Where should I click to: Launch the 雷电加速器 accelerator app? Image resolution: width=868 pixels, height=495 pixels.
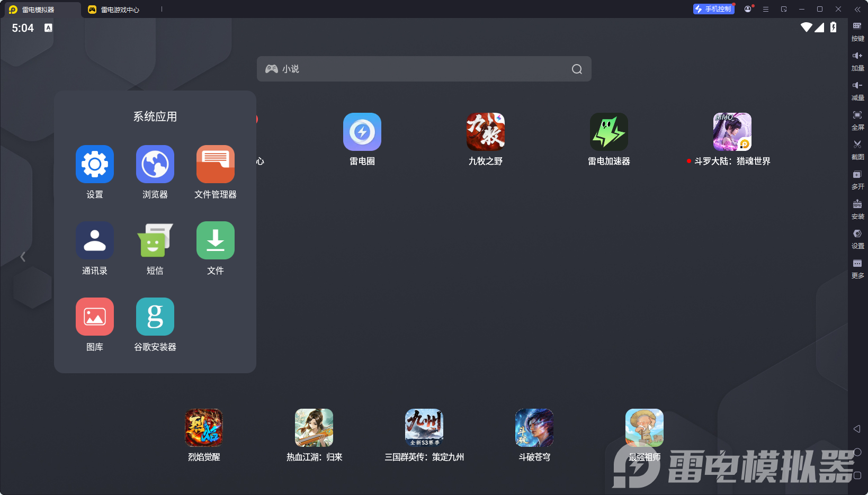609,132
